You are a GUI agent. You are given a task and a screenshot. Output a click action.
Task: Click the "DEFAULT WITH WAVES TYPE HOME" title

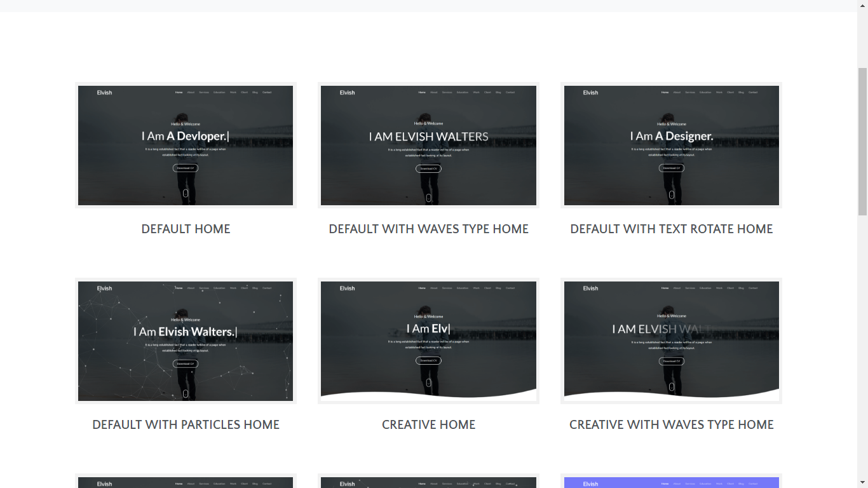point(428,229)
